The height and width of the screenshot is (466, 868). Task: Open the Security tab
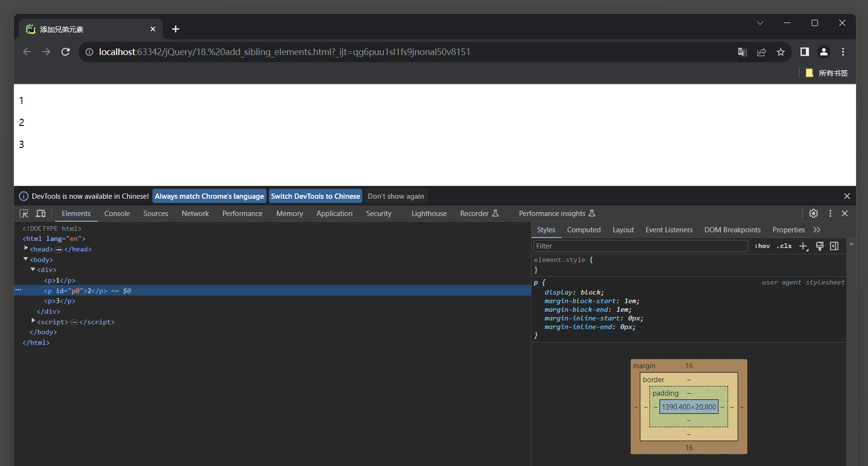(x=379, y=214)
